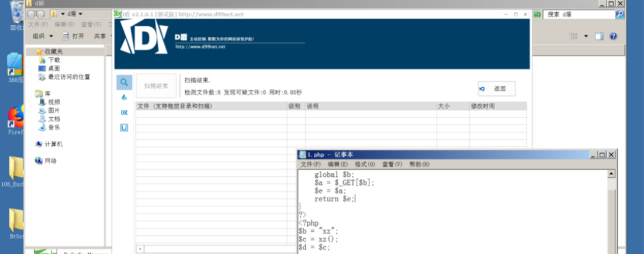Open the 组织 dropdown in Explorer toolbar
Viewport: 644px width, 254px height.
click(43, 36)
